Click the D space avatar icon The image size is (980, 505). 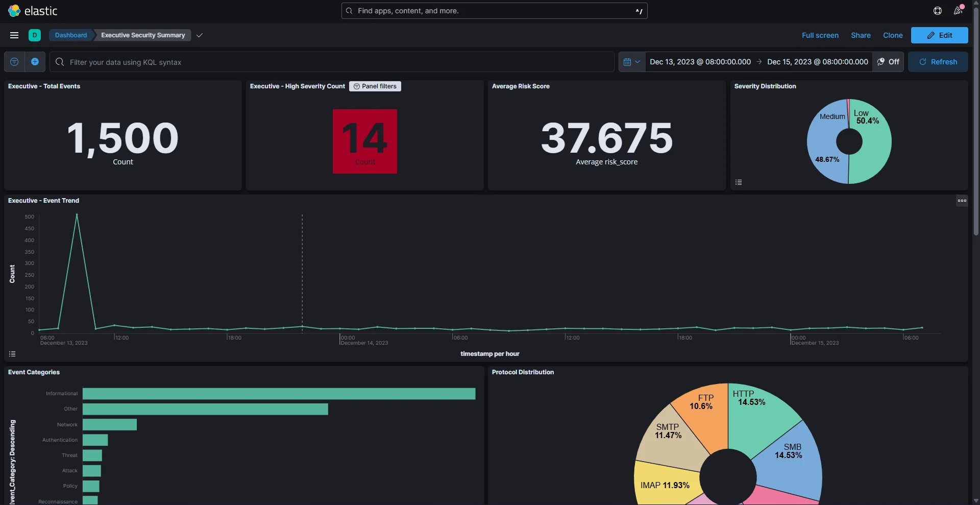tap(35, 35)
